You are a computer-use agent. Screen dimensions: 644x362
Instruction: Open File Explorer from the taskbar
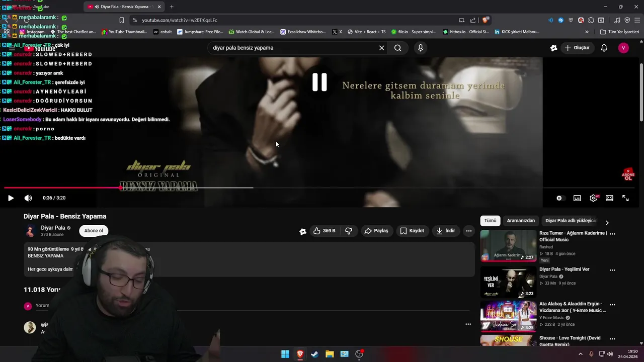coord(330,354)
